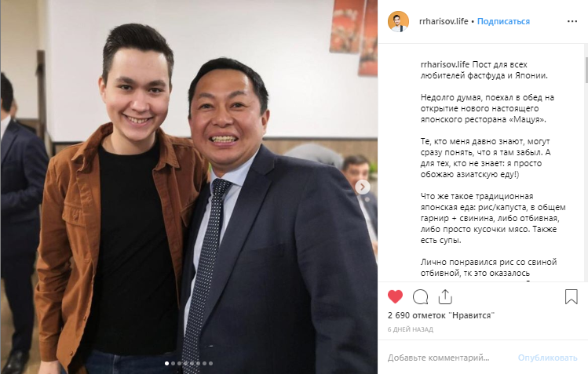The width and height of the screenshot is (588, 374).
Task: Open the 6 дней назад timestamp link
Action: 411,329
